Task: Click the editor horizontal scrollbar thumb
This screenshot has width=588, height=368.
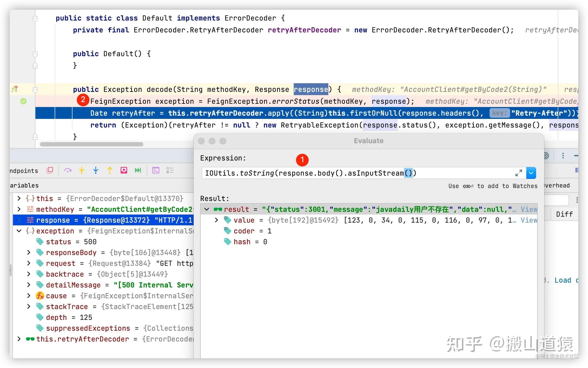Action: [x=92, y=144]
